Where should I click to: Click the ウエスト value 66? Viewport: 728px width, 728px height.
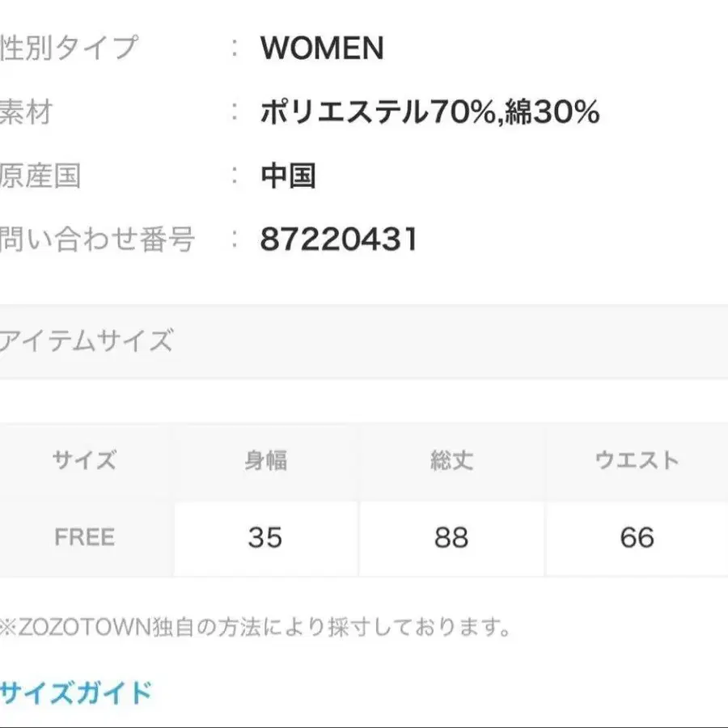(637, 537)
